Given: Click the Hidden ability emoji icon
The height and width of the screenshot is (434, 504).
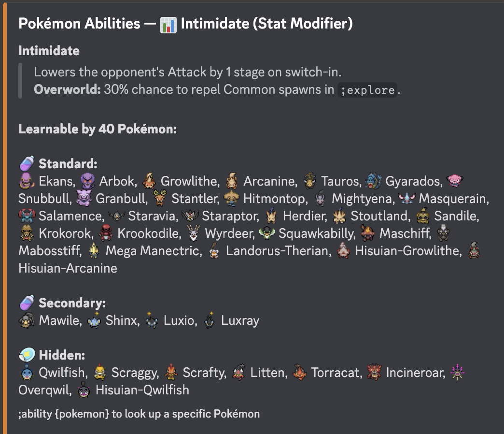Looking at the screenshot, I should point(27,355).
